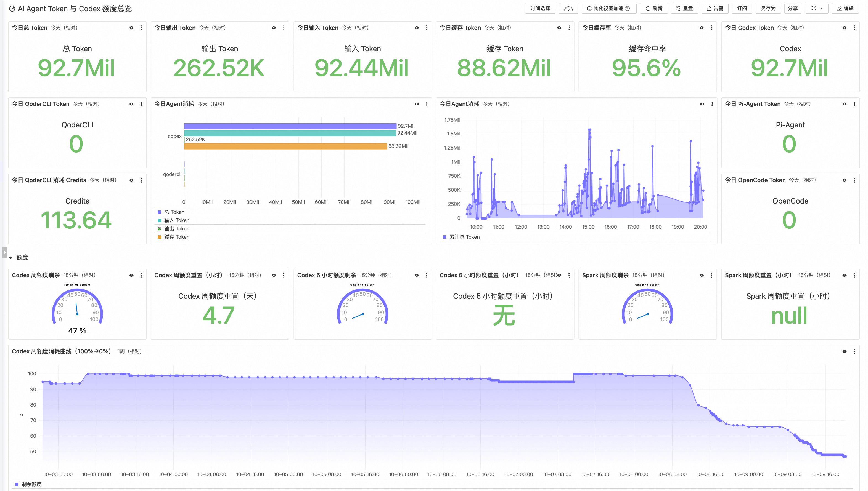Toggle 缓存 Token orange legend swatch

pos(159,237)
